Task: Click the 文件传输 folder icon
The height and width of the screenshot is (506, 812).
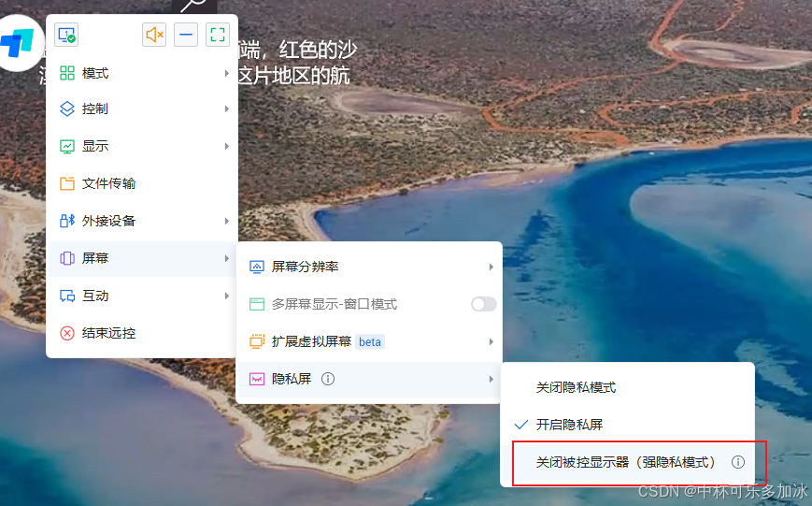Action: click(x=66, y=183)
